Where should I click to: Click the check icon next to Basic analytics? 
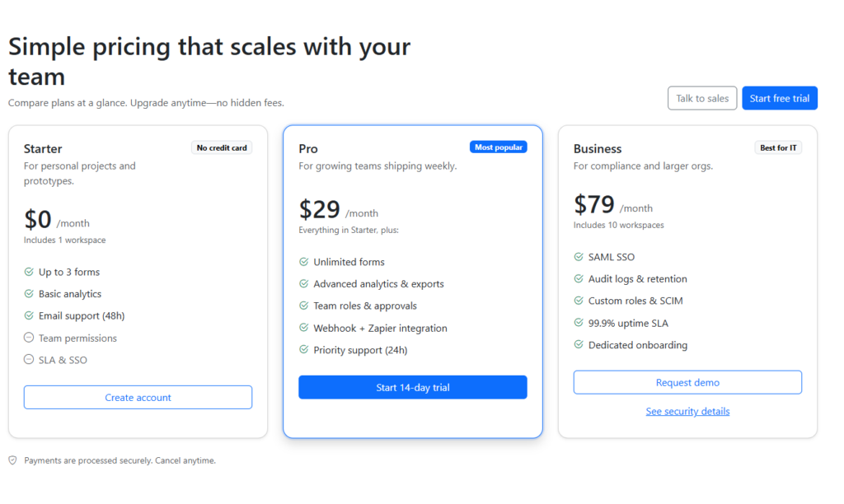[29, 294]
